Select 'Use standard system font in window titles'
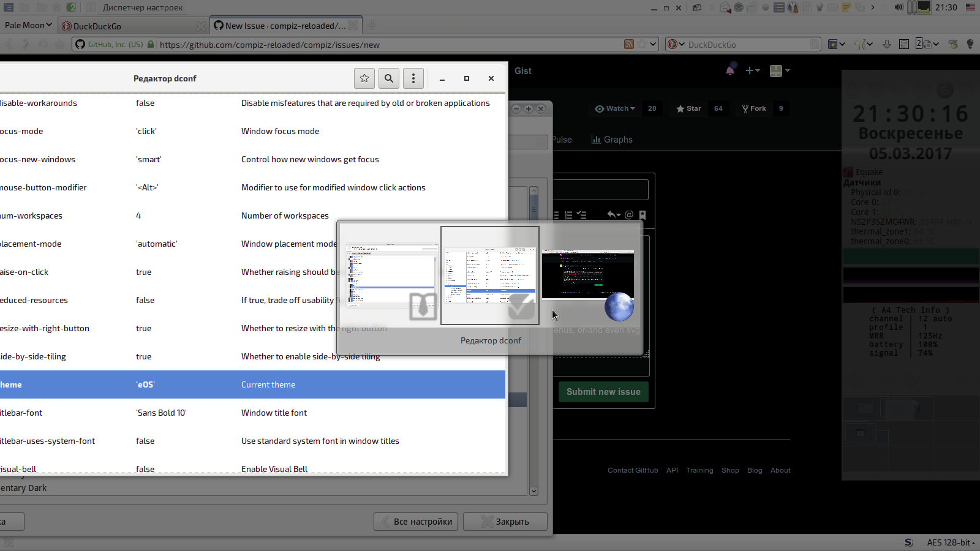The height and width of the screenshot is (551, 980). click(x=320, y=441)
